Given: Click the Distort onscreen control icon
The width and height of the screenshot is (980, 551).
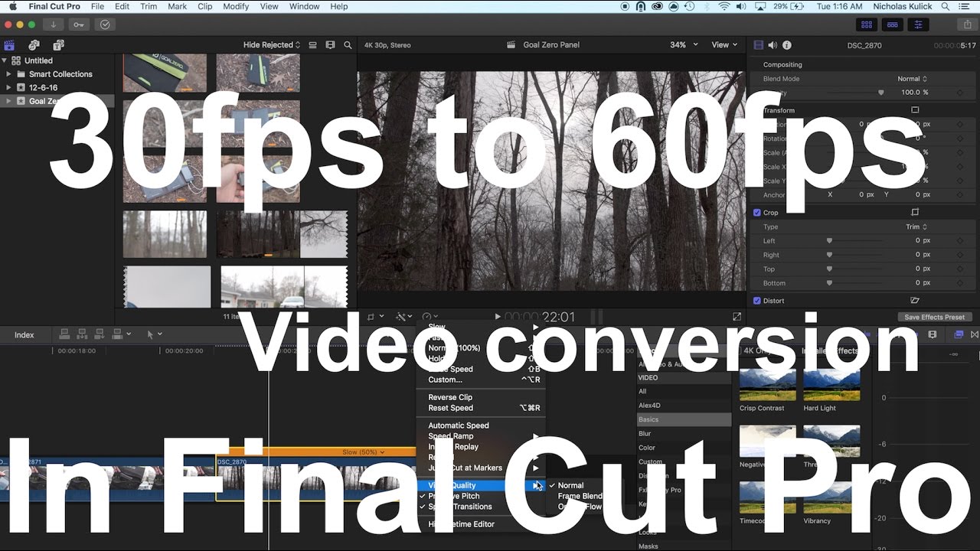Looking at the screenshot, I should tap(915, 301).
